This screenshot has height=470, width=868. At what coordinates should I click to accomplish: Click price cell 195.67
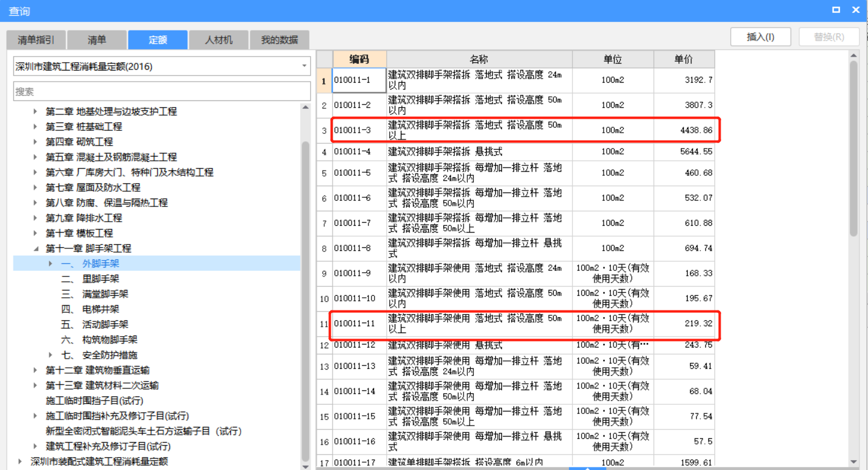(684, 298)
